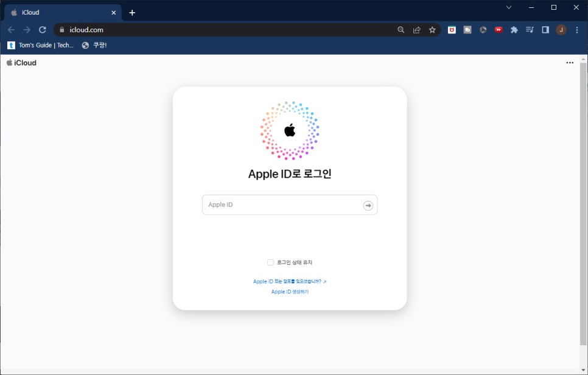Enable the 로그인 상태 유지 checkbox

(x=270, y=262)
